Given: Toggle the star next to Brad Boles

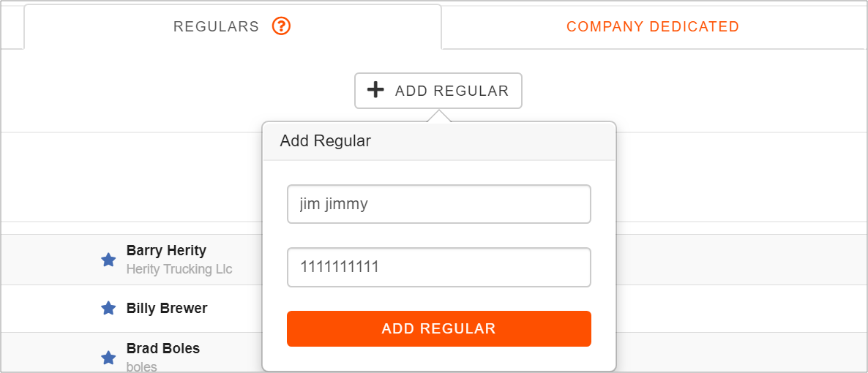Looking at the screenshot, I should [x=108, y=358].
